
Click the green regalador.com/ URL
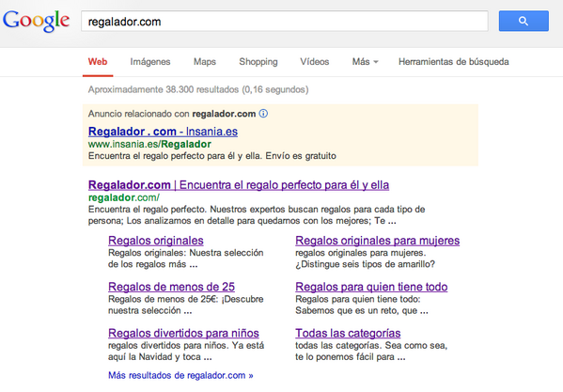[124, 197]
